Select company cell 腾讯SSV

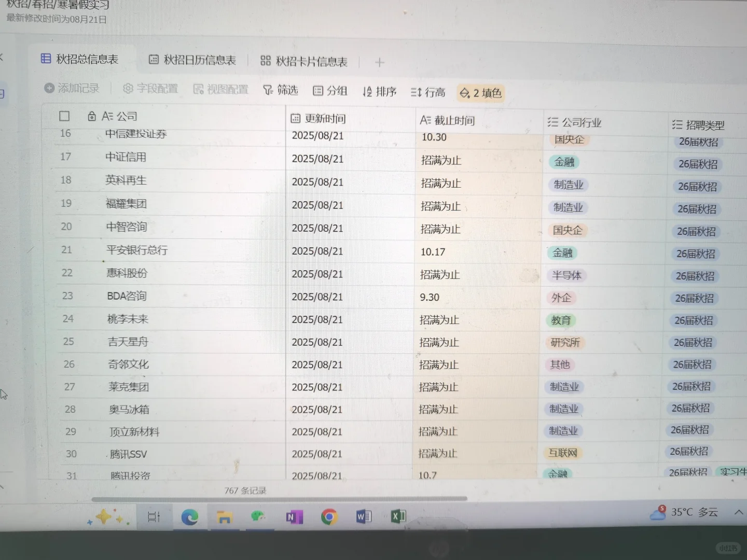click(x=129, y=454)
